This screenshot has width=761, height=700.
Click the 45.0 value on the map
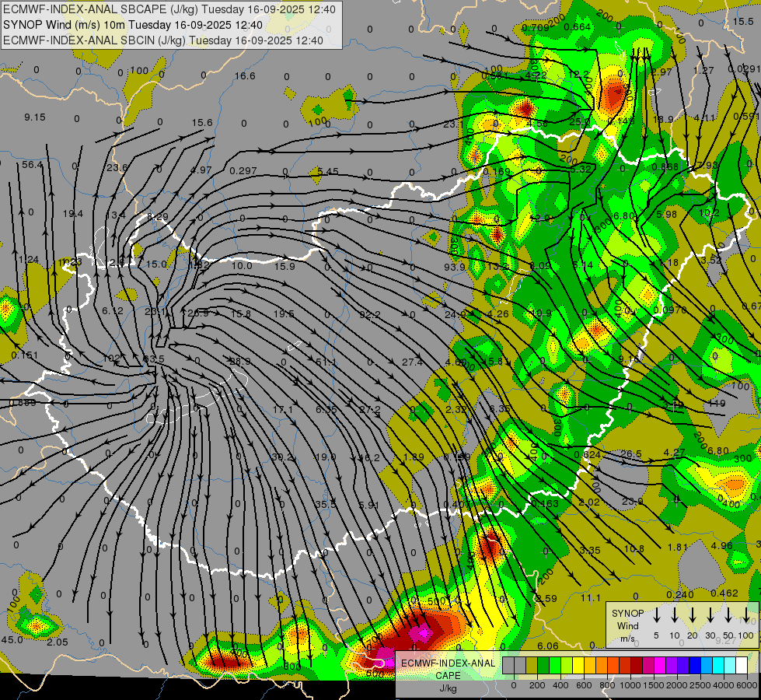click(12, 639)
